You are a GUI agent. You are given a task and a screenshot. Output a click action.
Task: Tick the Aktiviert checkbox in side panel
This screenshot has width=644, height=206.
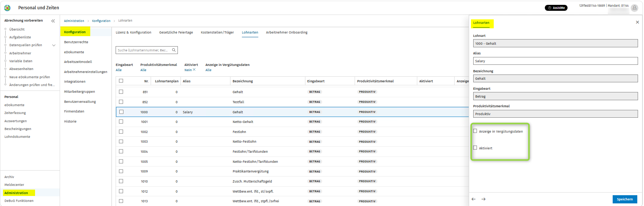click(x=475, y=148)
